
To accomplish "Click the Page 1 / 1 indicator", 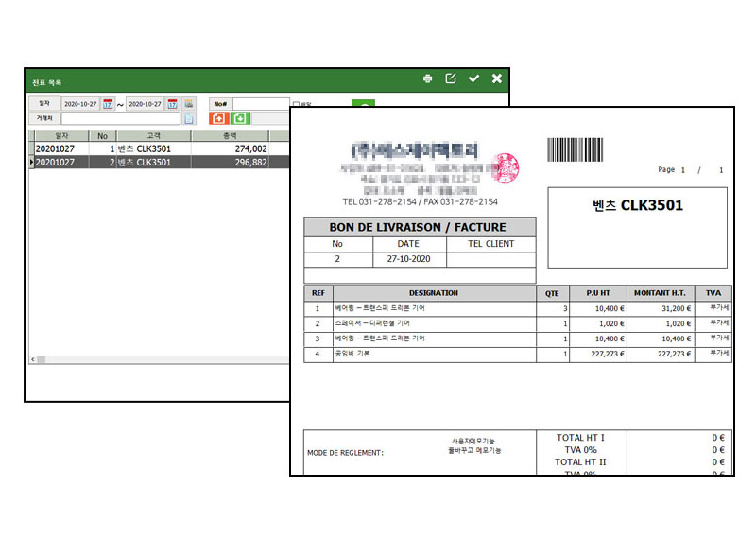I will pyautogui.click(x=691, y=170).
